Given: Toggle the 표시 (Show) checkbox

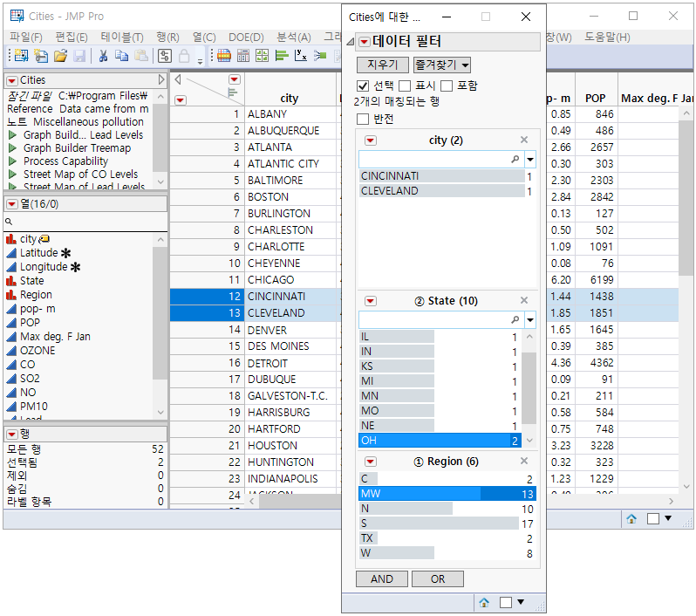Looking at the screenshot, I should click(405, 86).
